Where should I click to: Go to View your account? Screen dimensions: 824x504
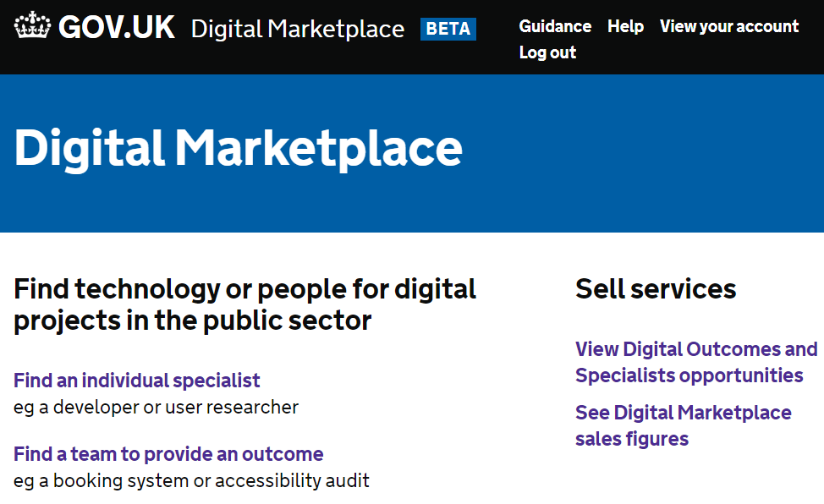(729, 26)
